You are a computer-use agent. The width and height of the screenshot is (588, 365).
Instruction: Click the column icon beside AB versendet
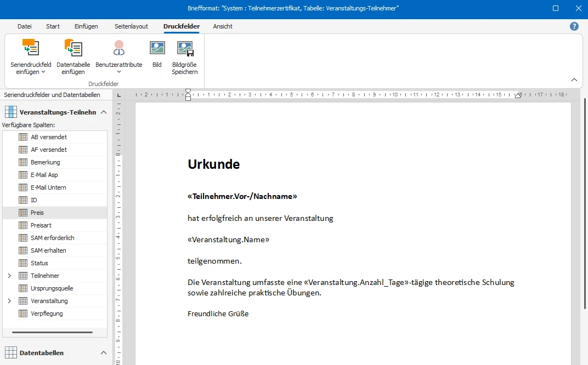coord(23,137)
